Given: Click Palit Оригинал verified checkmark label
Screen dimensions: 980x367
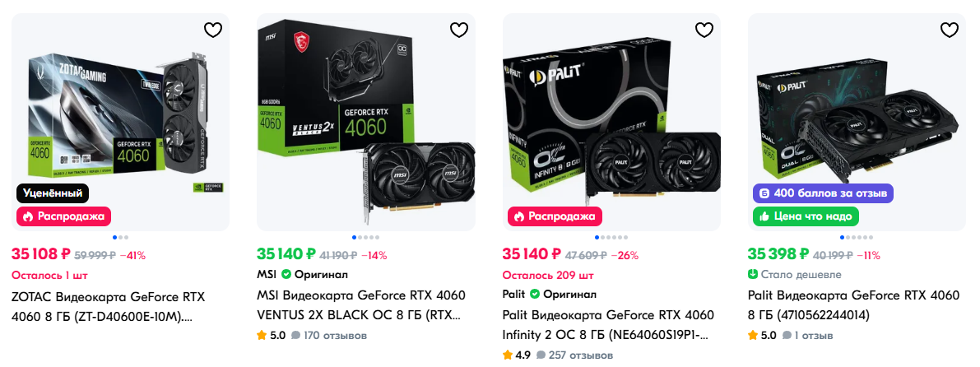Looking at the screenshot, I should [550, 294].
